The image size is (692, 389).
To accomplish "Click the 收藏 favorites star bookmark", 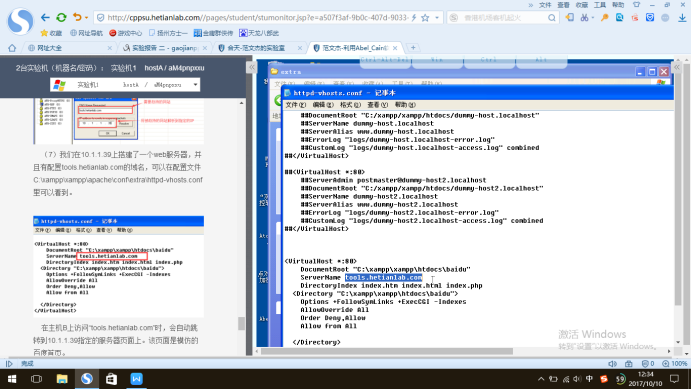I will tap(51, 33).
